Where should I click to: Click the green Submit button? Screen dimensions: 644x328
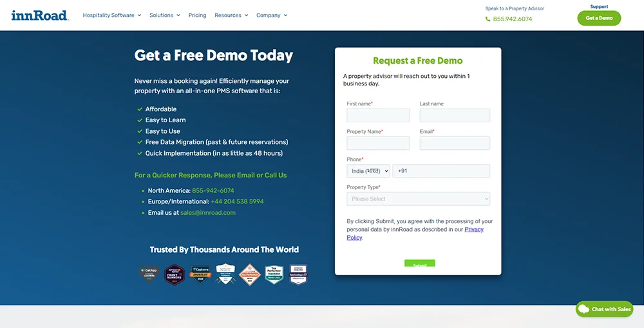pos(419,263)
